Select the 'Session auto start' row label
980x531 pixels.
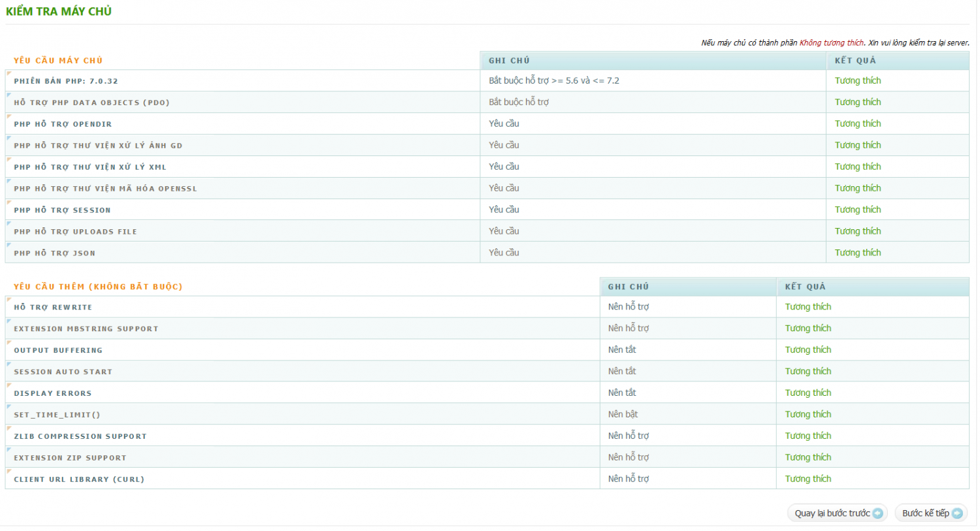coord(63,372)
